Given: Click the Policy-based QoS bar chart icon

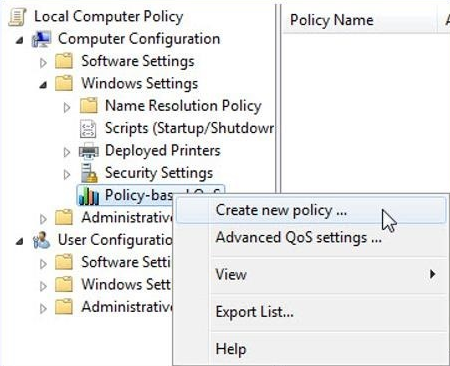Looking at the screenshot, I should pyautogui.click(x=89, y=195).
